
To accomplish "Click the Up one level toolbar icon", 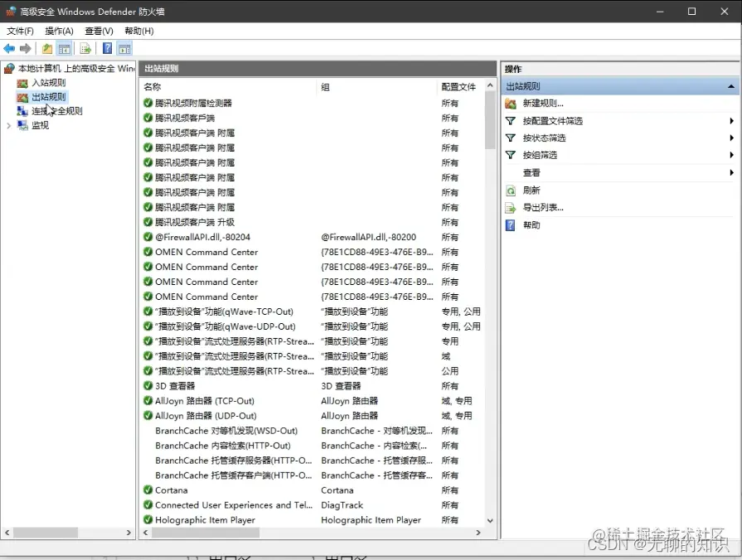I will [47, 48].
